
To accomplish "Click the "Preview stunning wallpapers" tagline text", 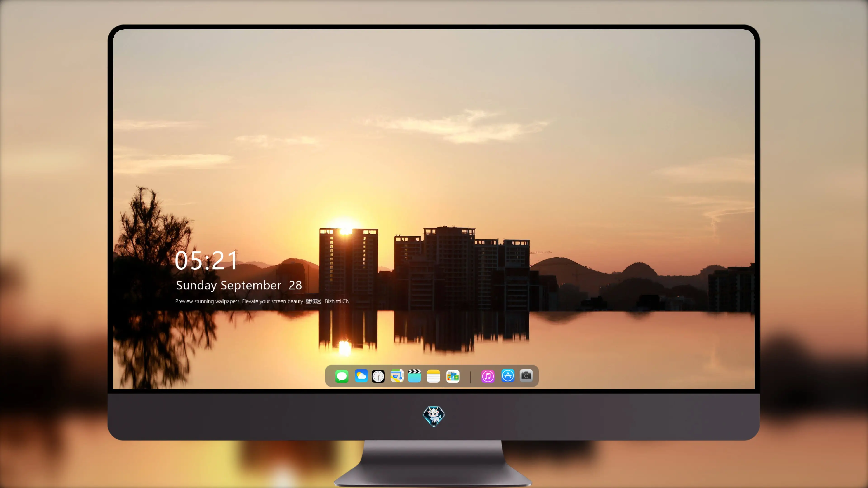I will (x=262, y=301).
